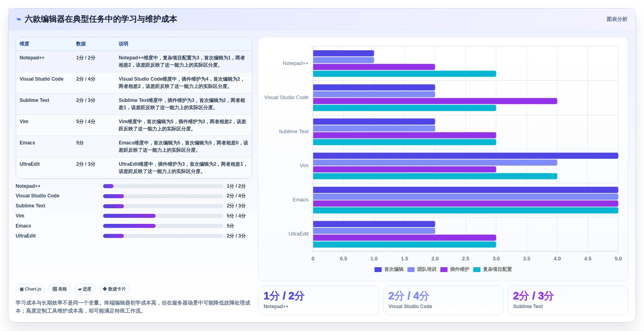Click Sublime Text 复杂项目配置 bar
This screenshot has height=331, width=644.
405,142
